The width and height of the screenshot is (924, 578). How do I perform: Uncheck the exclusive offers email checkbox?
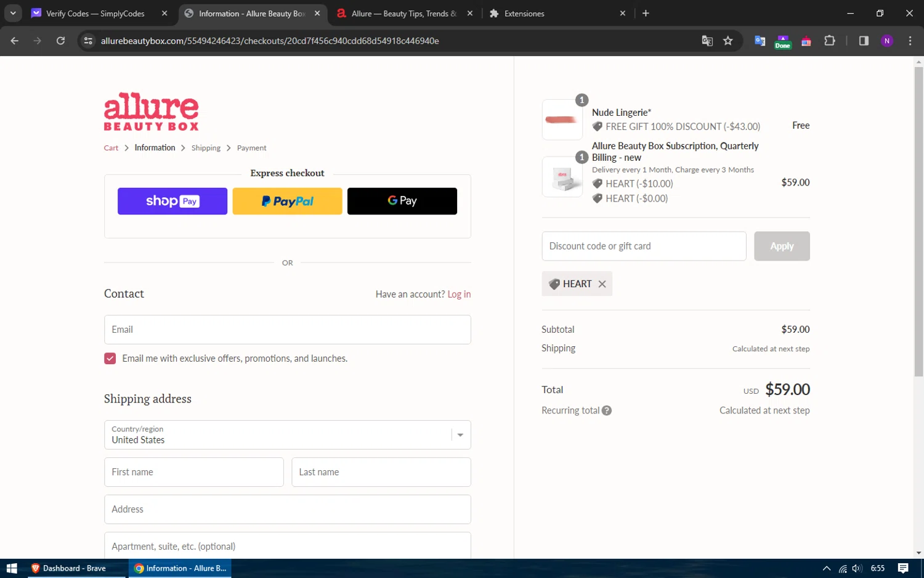110,359
